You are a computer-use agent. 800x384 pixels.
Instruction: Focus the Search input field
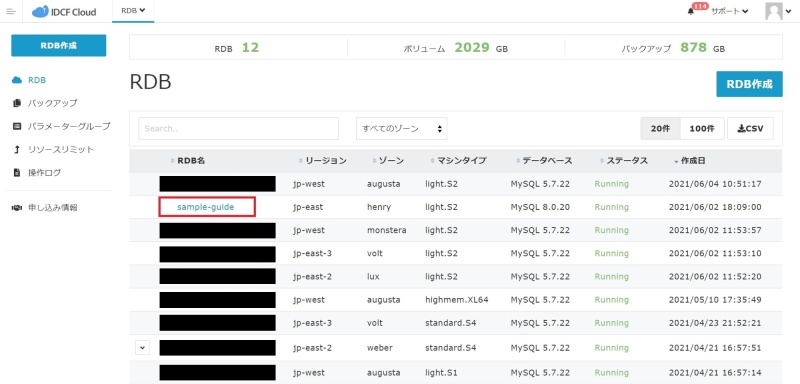(238, 129)
